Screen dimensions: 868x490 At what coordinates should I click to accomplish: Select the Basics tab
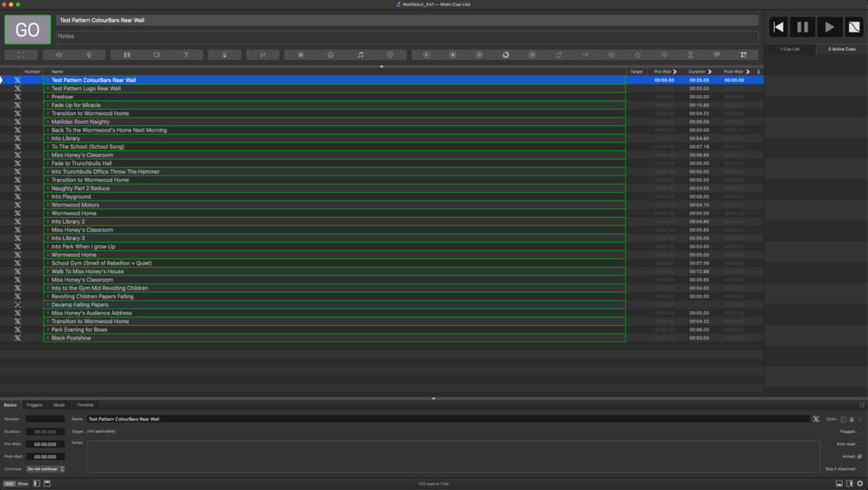[10, 404]
